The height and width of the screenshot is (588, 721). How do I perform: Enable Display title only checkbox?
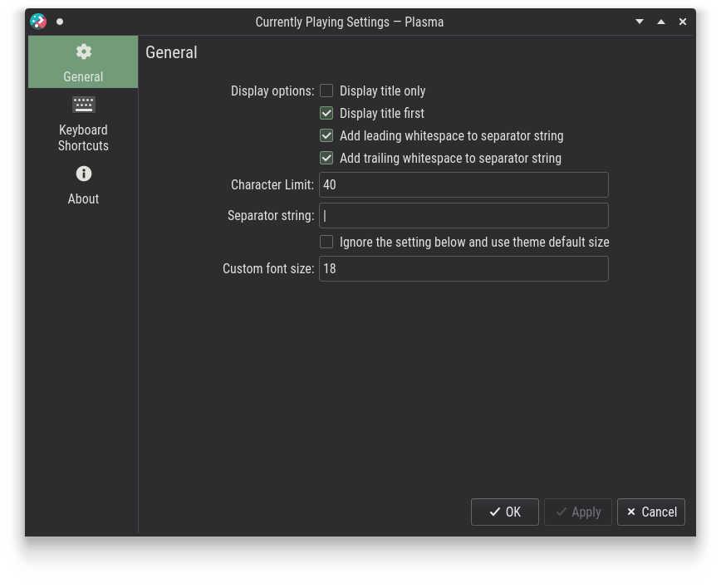(326, 91)
